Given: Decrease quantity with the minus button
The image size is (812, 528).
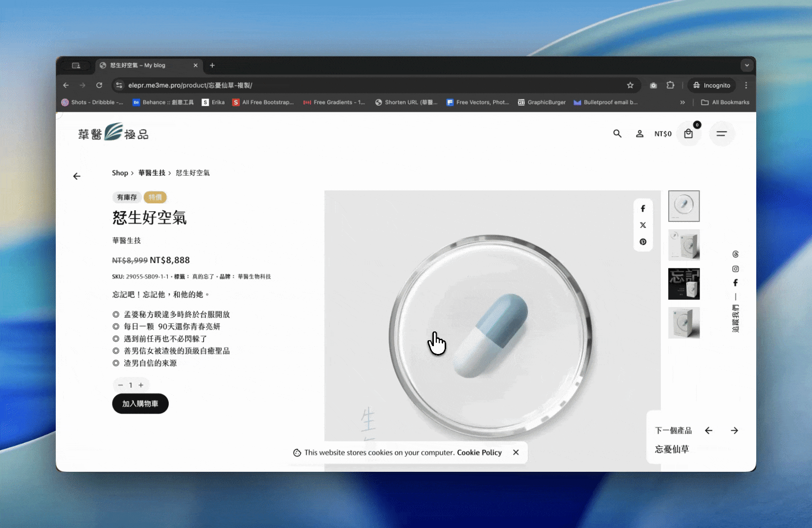Looking at the screenshot, I should coord(120,385).
